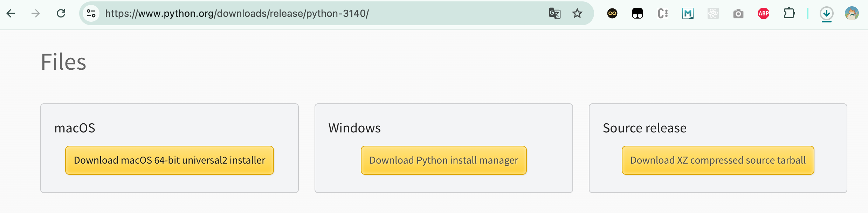
Task: Click the browser Forward arrow
Action: click(36, 14)
